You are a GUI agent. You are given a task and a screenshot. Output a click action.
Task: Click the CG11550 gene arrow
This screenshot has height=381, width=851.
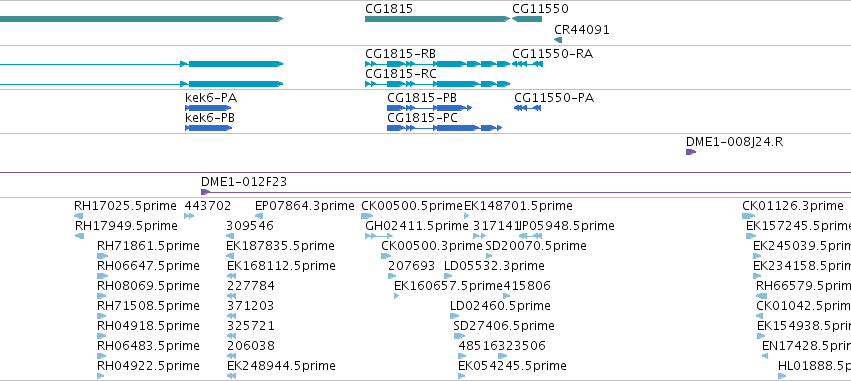click(x=526, y=19)
